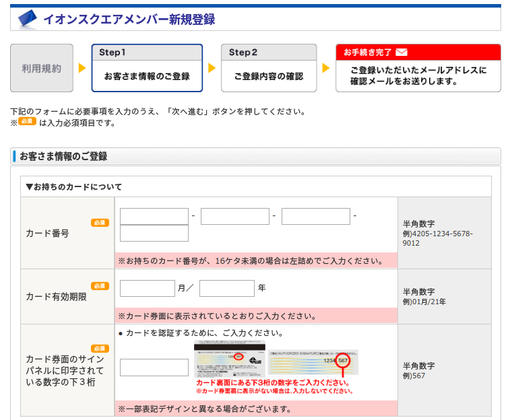
Task: Click the second card number input box
Action: (x=234, y=216)
